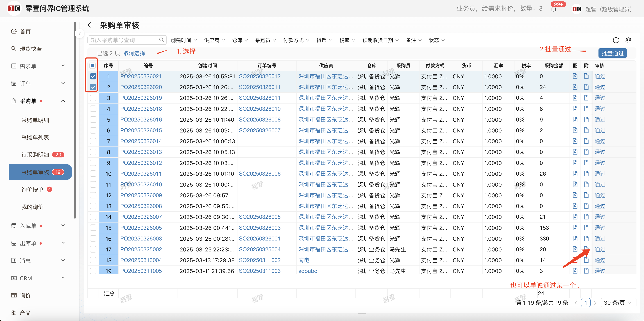Open the 30 条/页 page size dropdown

click(x=618, y=303)
